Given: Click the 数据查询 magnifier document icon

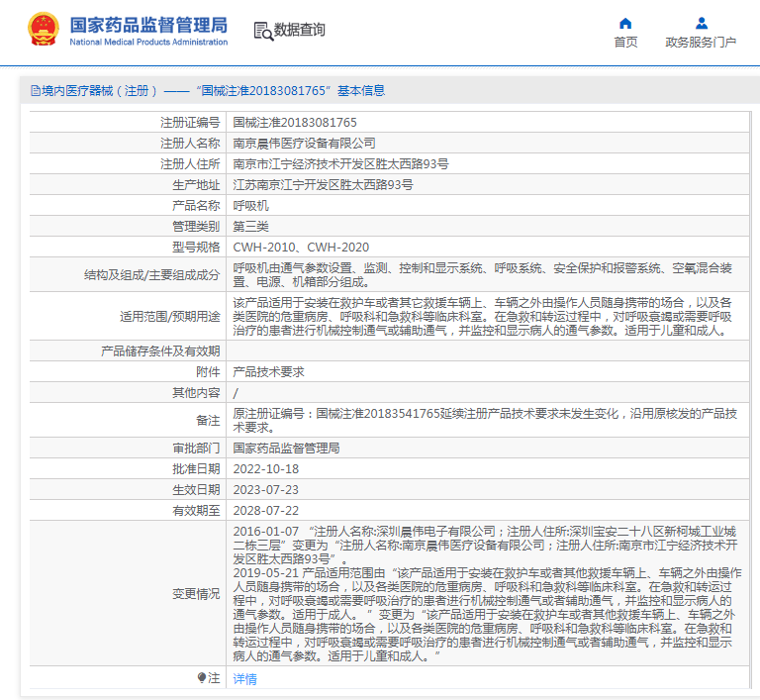Looking at the screenshot, I should [x=263, y=31].
